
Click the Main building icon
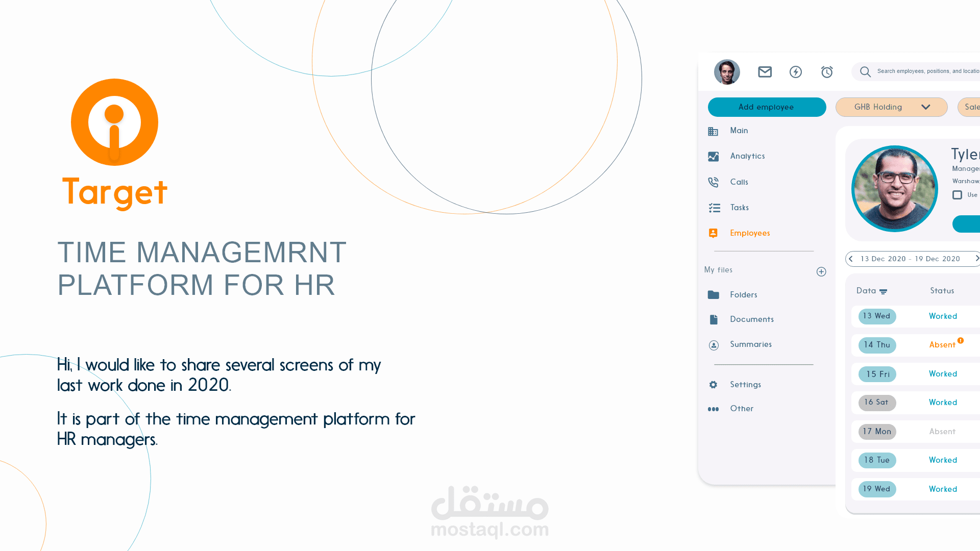[x=713, y=131]
